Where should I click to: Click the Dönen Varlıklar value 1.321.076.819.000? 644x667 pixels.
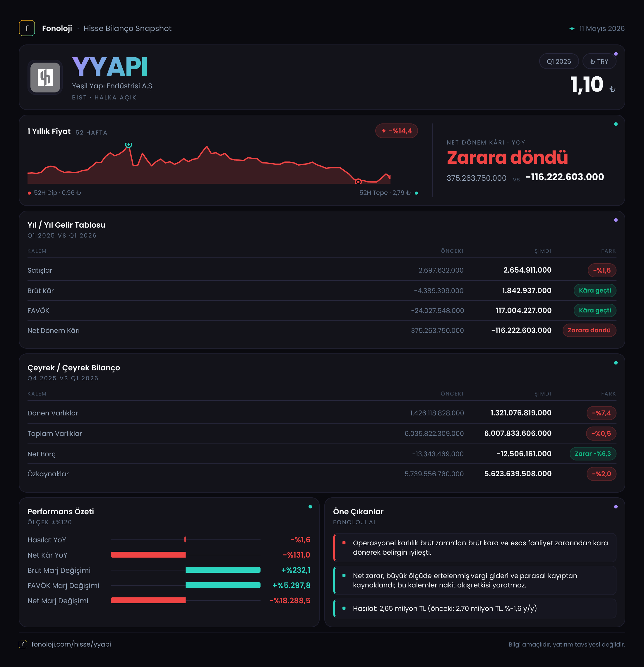tap(521, 413)
